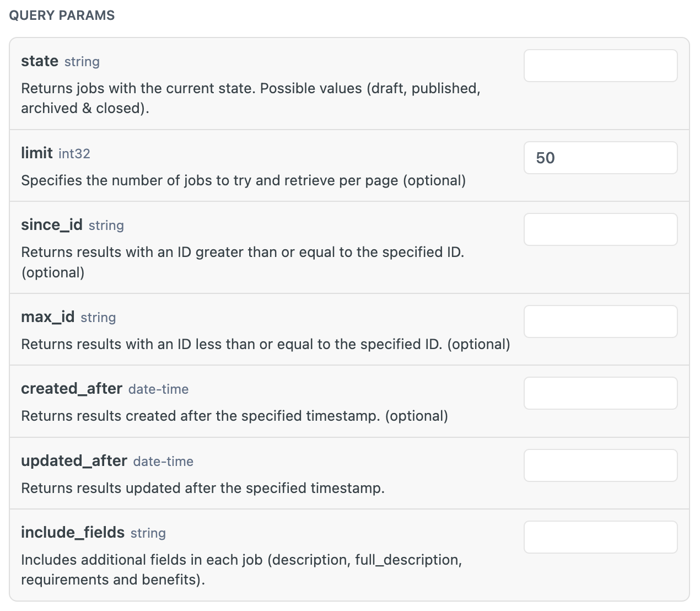The height and width of the screenshot is (611, 700).
Task: Select the since_id parameter name
Action: pyautogui.click(x=51, y=225)
